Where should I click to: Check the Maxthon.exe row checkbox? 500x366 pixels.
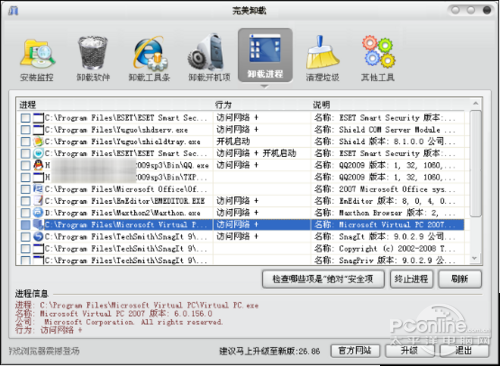coord(25,213)
